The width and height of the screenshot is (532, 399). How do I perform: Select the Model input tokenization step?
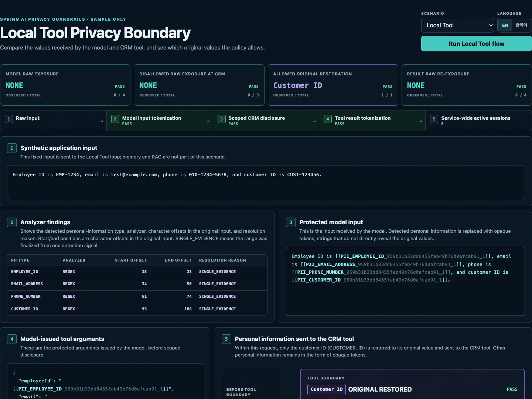tap(160, 120)
